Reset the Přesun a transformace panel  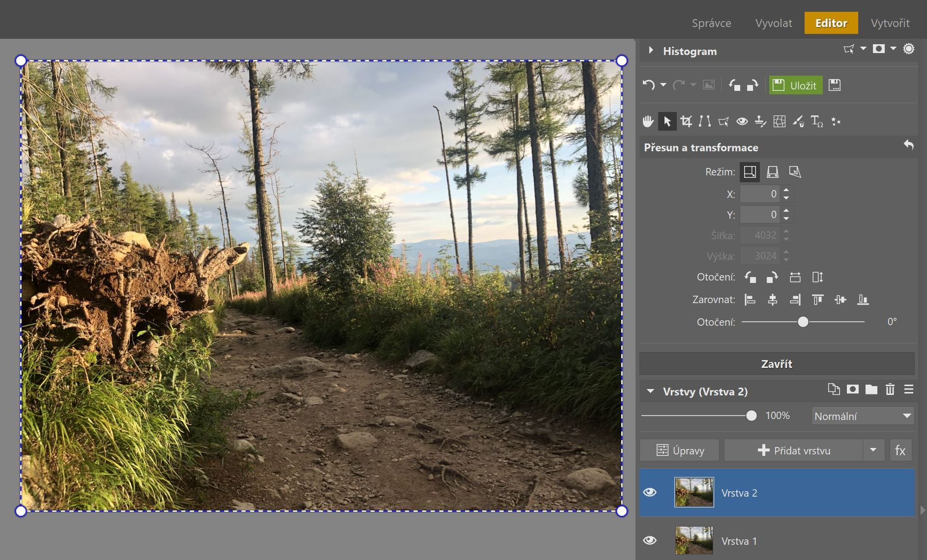pos(909,145)
